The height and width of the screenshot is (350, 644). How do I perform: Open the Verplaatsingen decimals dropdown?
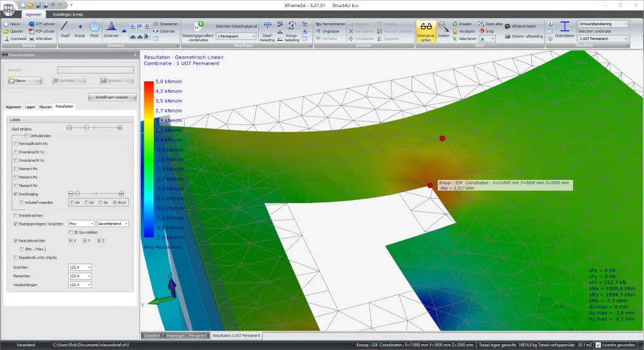[x=80, y=285]
